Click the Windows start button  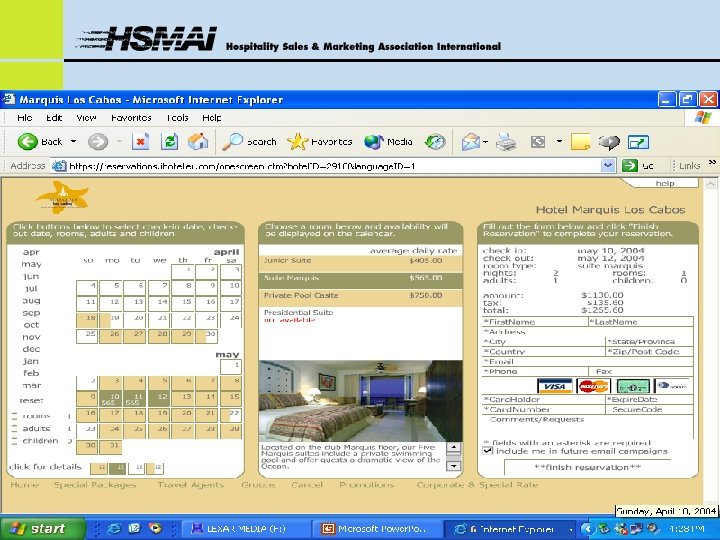(x=42, y=529)
